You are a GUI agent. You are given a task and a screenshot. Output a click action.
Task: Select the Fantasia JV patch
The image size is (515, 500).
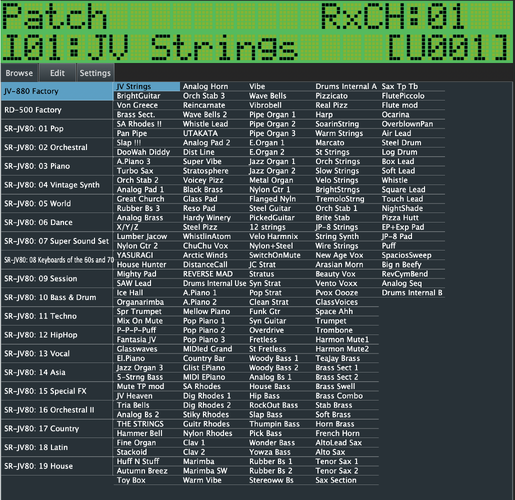click(x=147, y=340)
